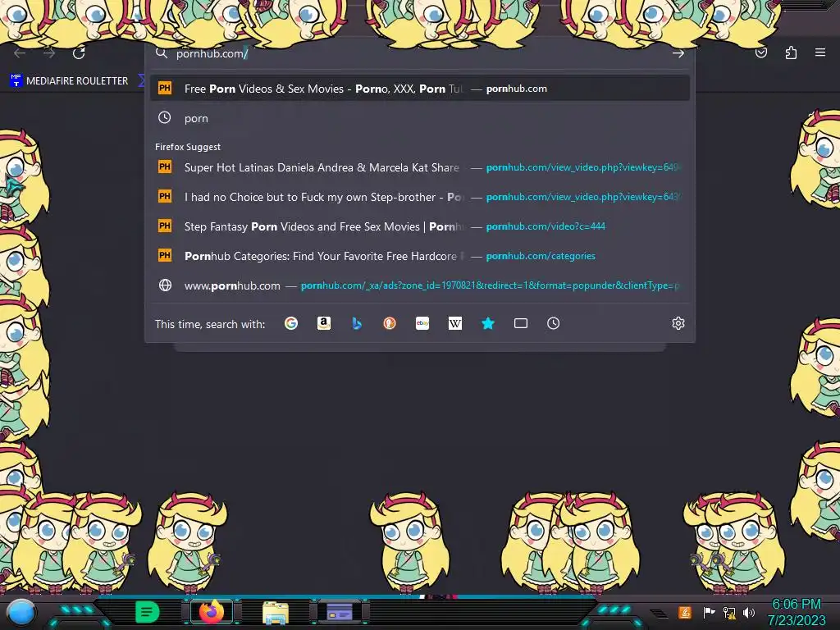
Task: Click the magnifier icon in address bar
Action: (162, 53)
